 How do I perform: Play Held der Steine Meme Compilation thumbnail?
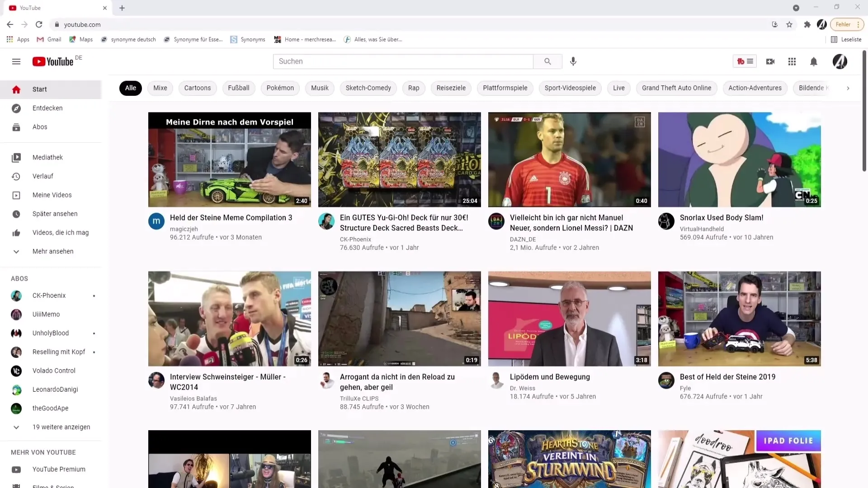tap(230, 160)
